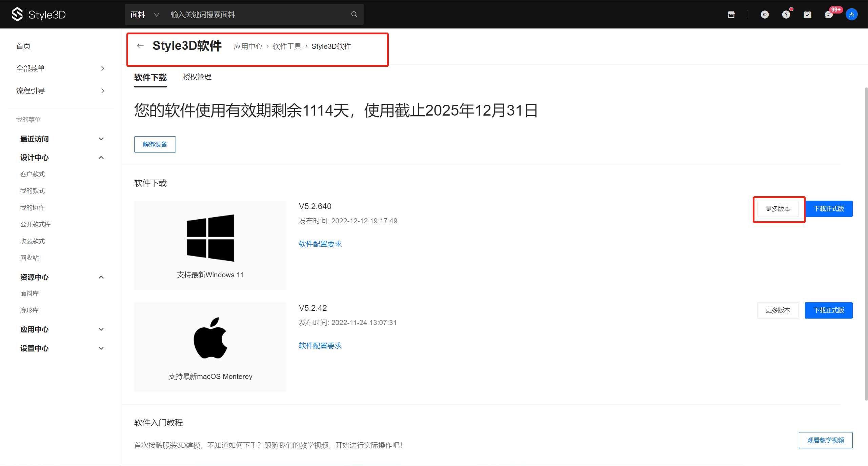Image resolution: width=868 pixels, height=466 pixels.
Task: Switch to the 授权管理 tab
Action: tap(197, 77)
